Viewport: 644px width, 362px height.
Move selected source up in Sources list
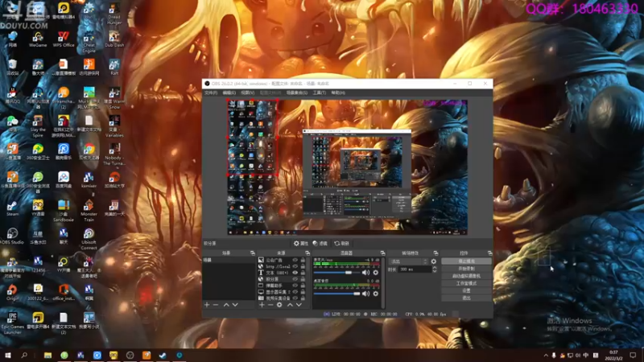tap(290, 305)
